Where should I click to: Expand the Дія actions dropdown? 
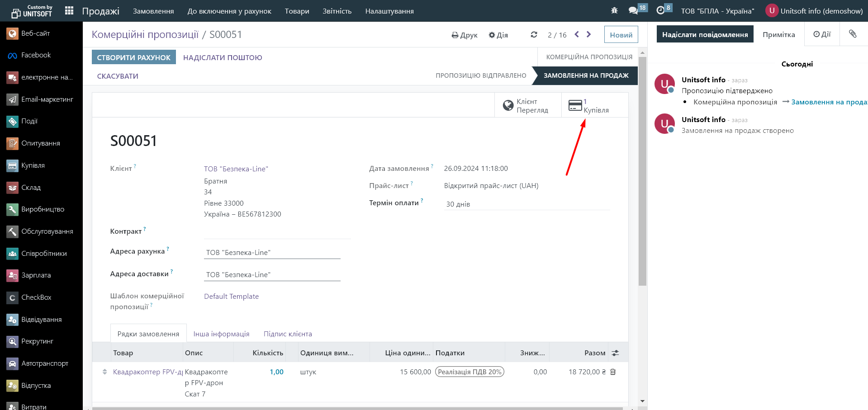tap(498, 35)
